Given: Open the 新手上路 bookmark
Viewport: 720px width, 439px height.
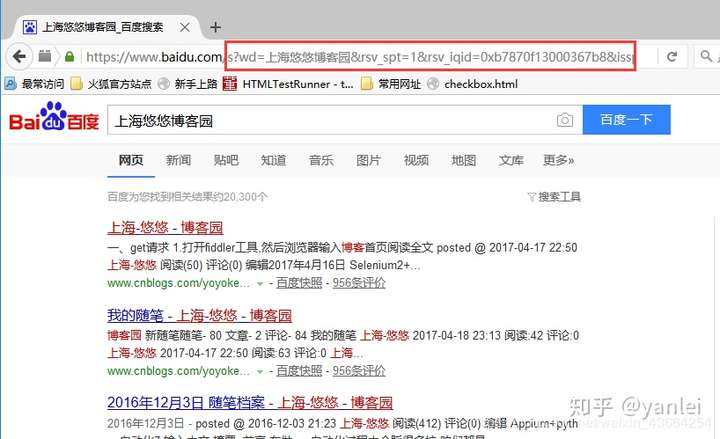Looking at the screenshot, I should coord(187,84).
